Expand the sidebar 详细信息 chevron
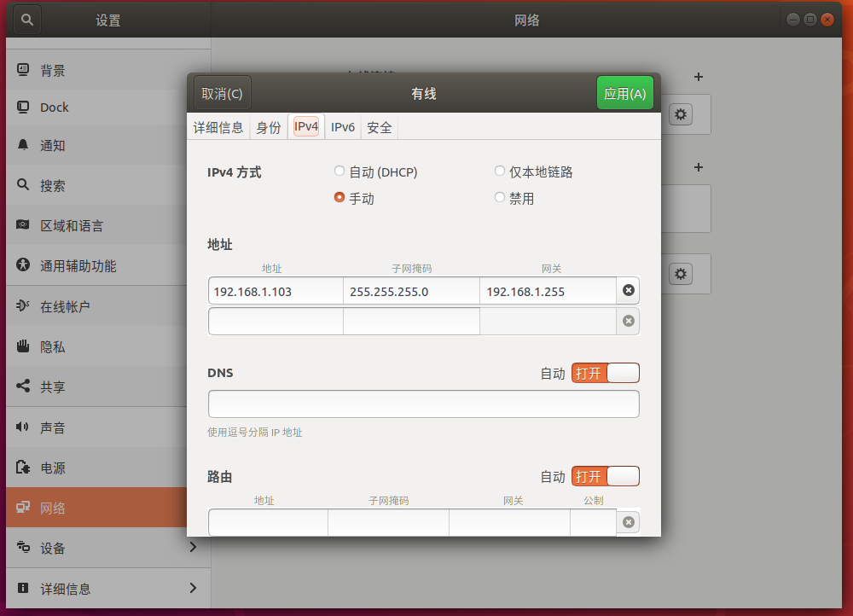This screenshot has width=853, height=616. tap(193, 588)
